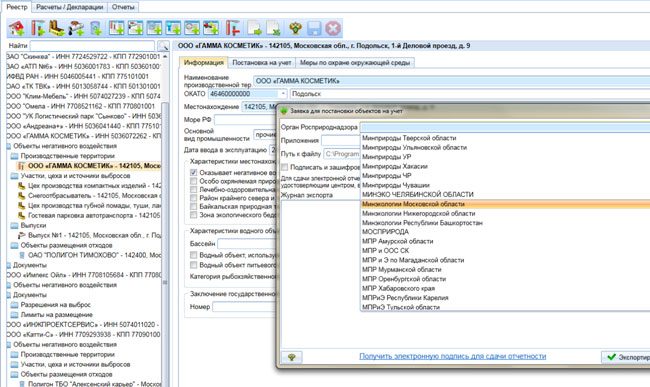Toggle the Водный объект питьевого checkbox

(x=194, y=265)
